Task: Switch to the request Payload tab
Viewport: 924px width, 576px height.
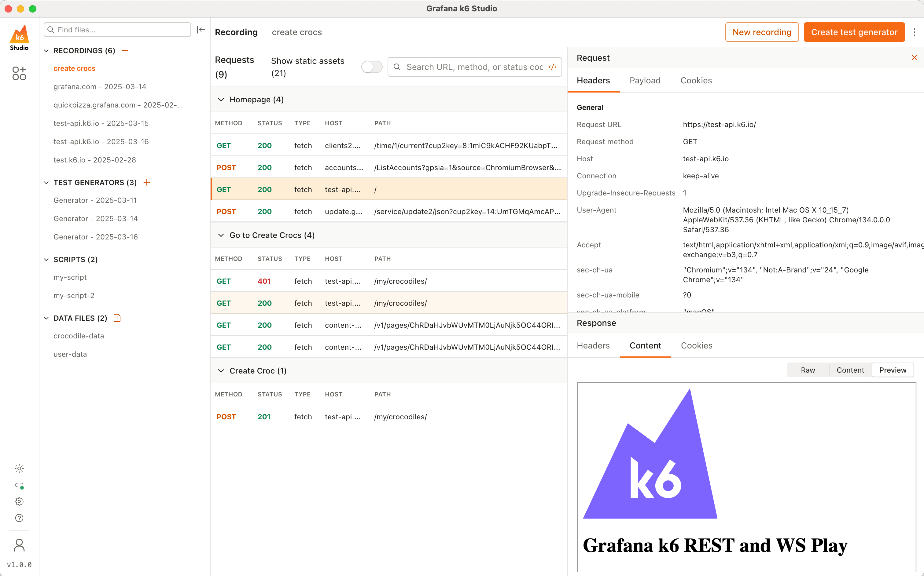Action: point(645,80)
